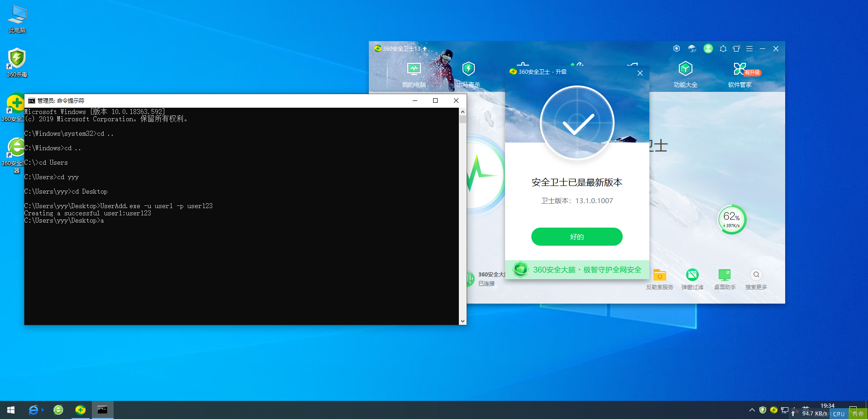
Task: Click the network tray icon
Action: coord(785,410)
